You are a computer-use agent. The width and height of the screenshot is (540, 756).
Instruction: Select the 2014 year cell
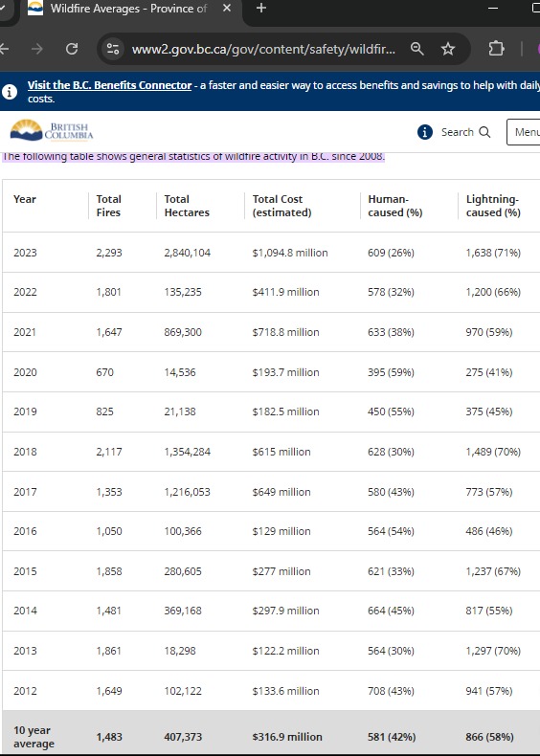[x=25, y=611]
